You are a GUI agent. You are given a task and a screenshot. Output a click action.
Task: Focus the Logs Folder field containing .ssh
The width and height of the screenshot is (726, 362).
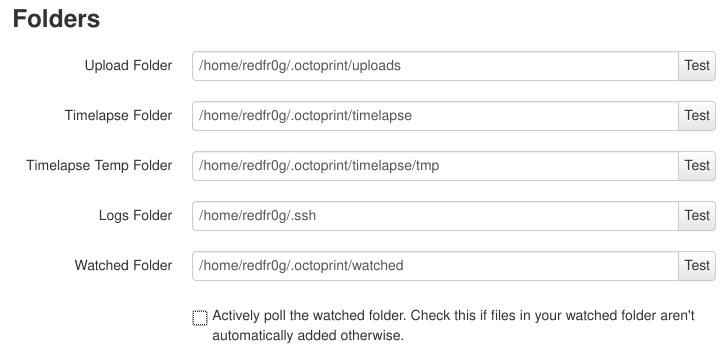coord(435,216)
